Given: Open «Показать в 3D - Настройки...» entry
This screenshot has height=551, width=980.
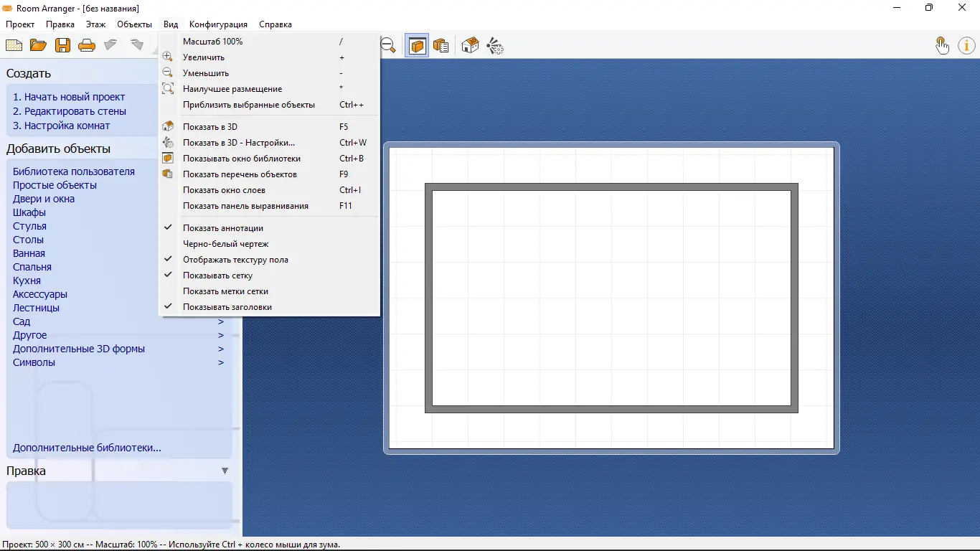Looking at the screenshot, I should point(269,143).
